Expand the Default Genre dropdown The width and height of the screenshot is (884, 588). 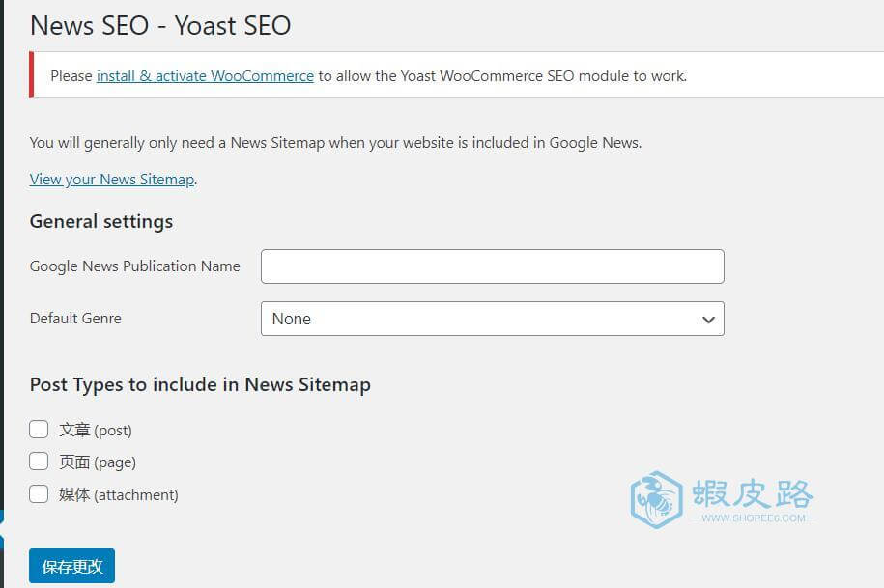click(492, 319)
